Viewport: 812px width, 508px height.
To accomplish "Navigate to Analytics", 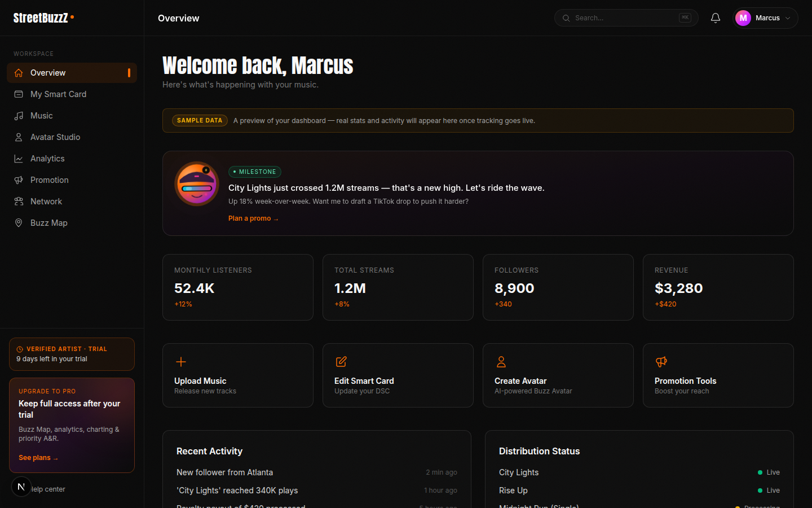I will (72, 159).
